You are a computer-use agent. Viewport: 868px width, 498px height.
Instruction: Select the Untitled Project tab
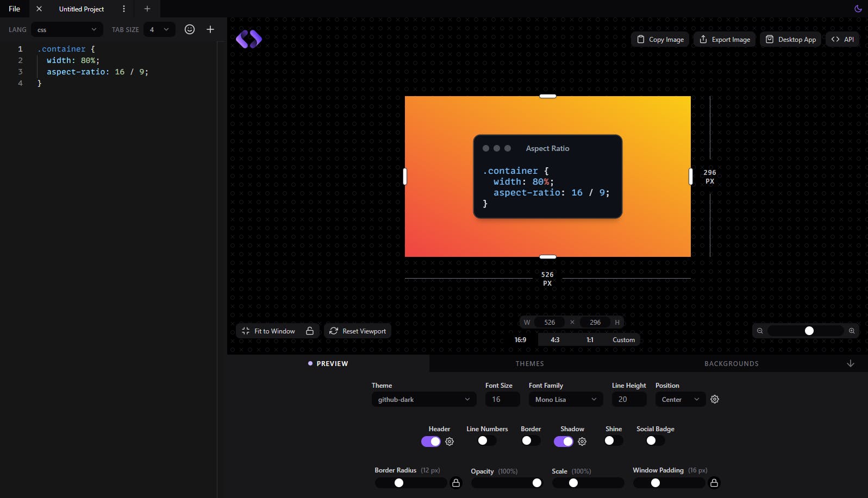pyautogui.click(x=82, y=9)
